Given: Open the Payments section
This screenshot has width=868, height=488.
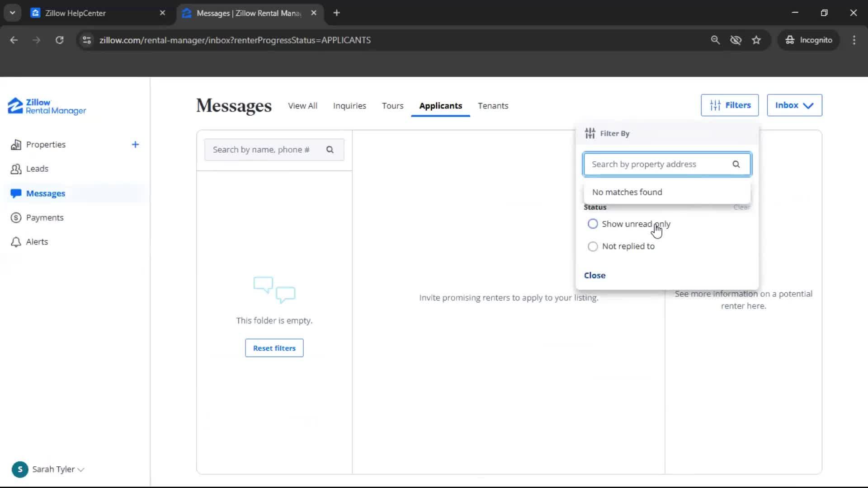Looking at the screenshot, I should pos(45,217).
